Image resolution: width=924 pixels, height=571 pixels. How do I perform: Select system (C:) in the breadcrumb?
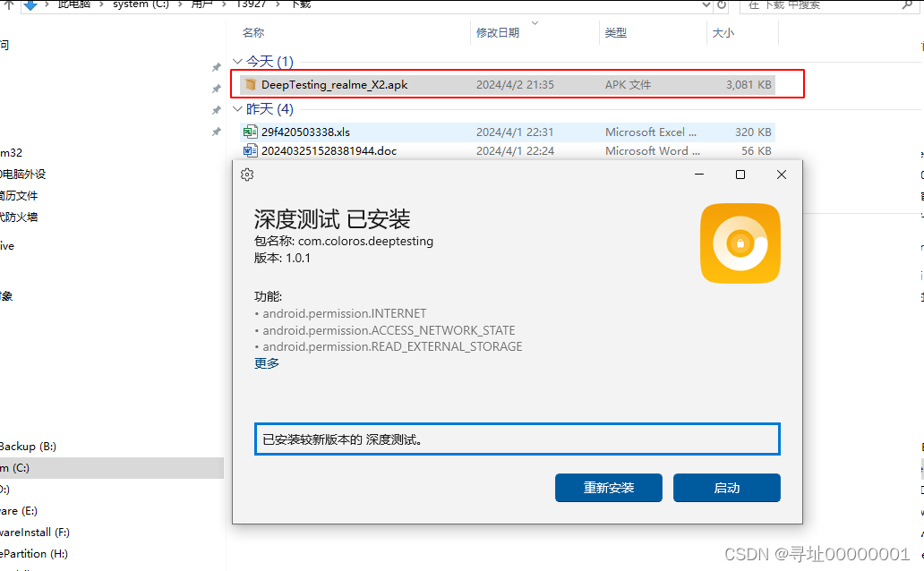pyautogui.click(x=141, y=4)
